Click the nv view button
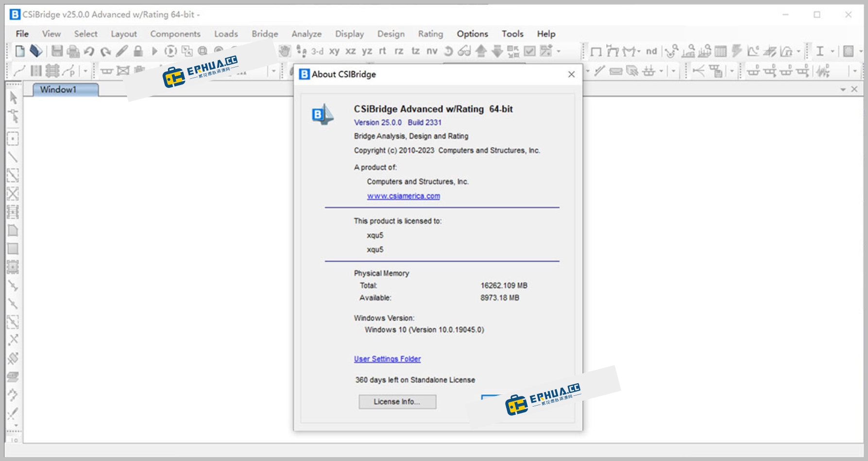The height and width of the screenshot is (461, 868). [x=432, y=51]
